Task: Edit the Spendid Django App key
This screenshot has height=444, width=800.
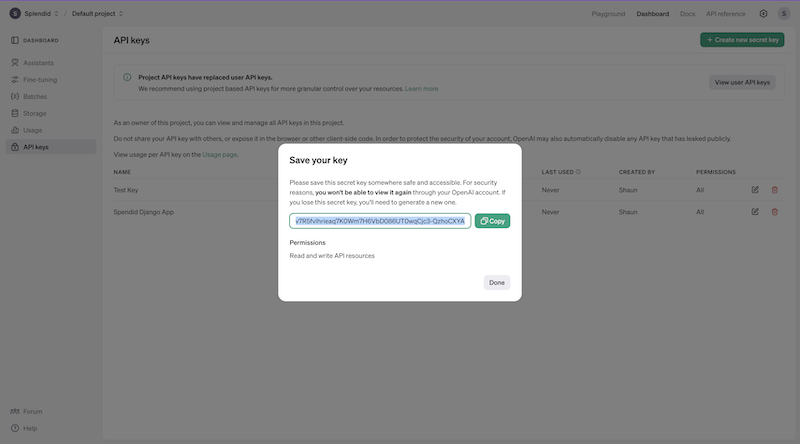Action: click(755, 212)
